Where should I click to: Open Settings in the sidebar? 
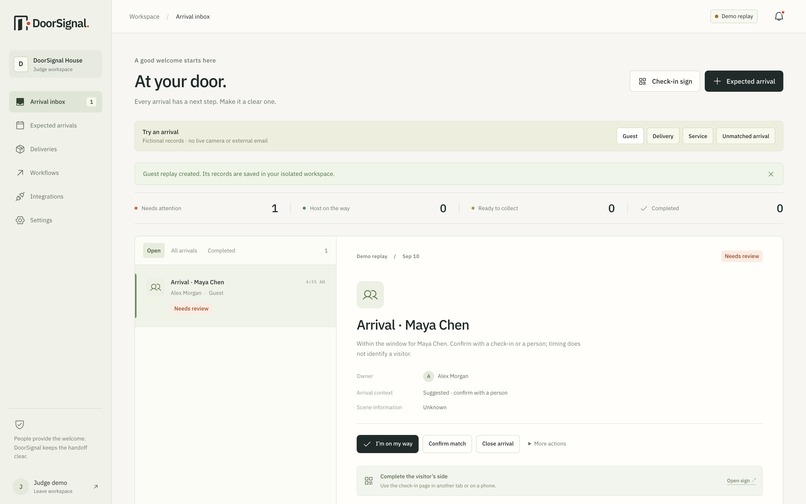point(56,220)
